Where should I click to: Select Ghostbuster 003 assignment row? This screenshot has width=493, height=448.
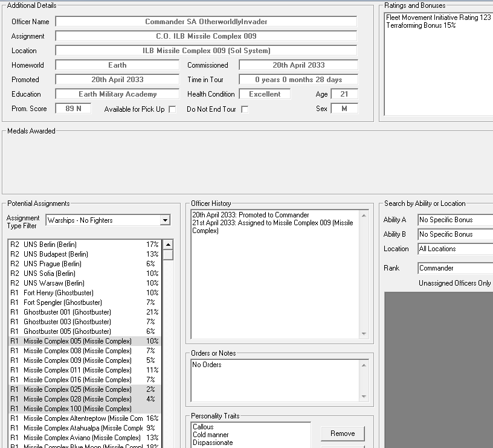point(85,322)
